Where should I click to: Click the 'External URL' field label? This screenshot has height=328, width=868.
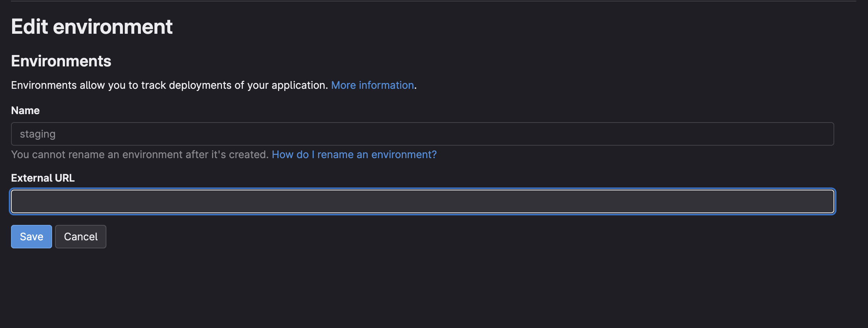click(x=43, y=178)
